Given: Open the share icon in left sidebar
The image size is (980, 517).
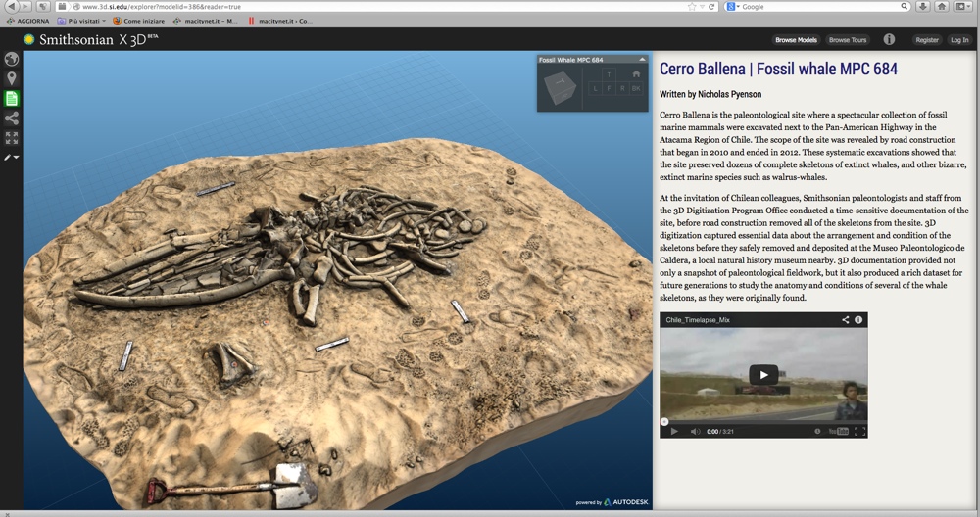Looking at the screenshot, I should [11, 118].
